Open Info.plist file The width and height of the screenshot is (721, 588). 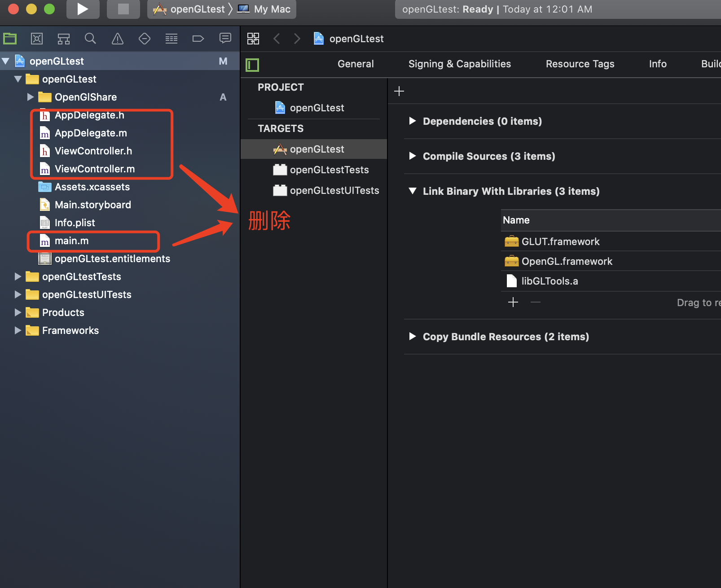click(75, 223)
